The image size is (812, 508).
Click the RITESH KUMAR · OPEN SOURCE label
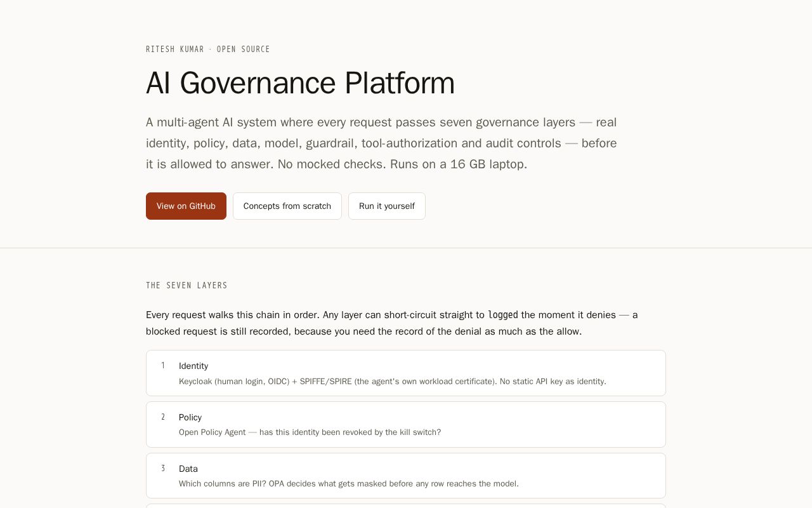click(208, 50)
